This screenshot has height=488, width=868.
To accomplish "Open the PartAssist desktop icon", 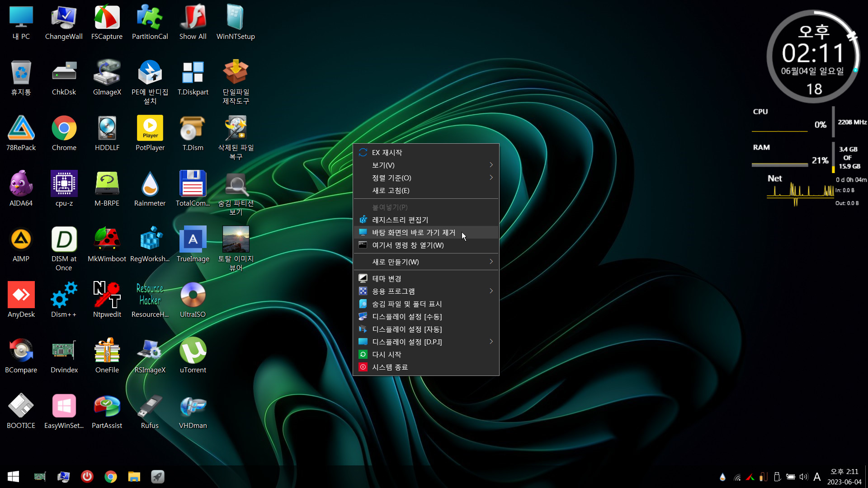I will (x=107, y=412).
